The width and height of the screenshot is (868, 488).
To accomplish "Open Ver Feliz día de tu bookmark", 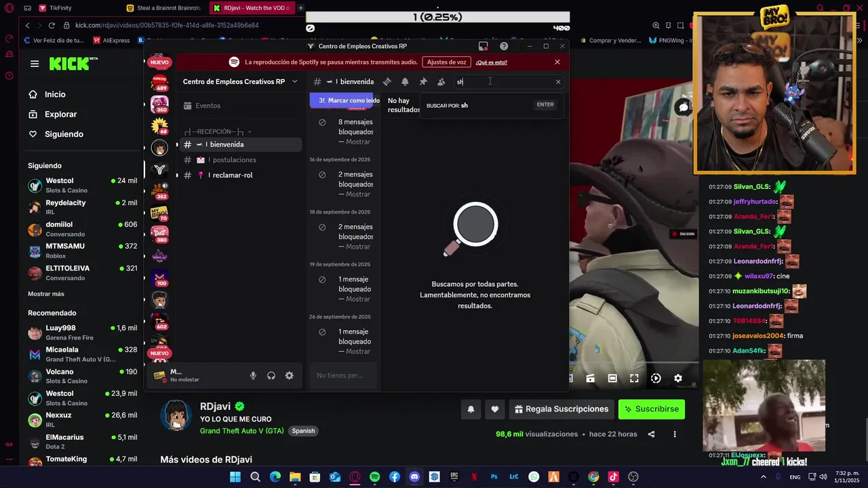I will pyautogui.click(x=54, y=41).
